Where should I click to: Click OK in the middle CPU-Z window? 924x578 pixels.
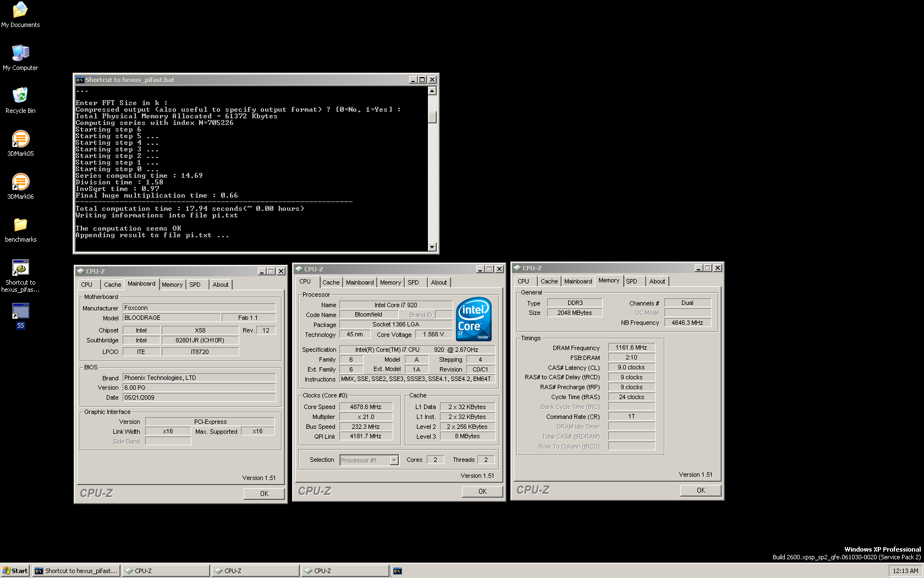(482, 492)
